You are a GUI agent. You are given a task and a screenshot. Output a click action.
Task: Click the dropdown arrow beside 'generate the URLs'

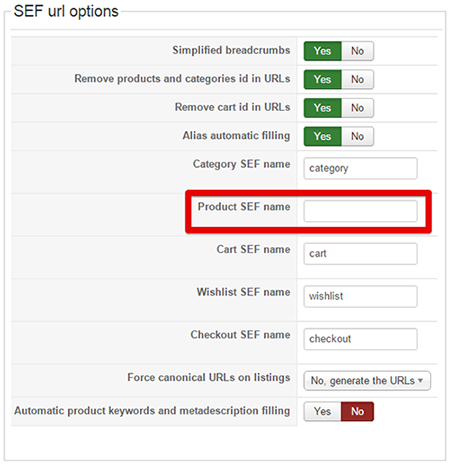pos(421,380)
